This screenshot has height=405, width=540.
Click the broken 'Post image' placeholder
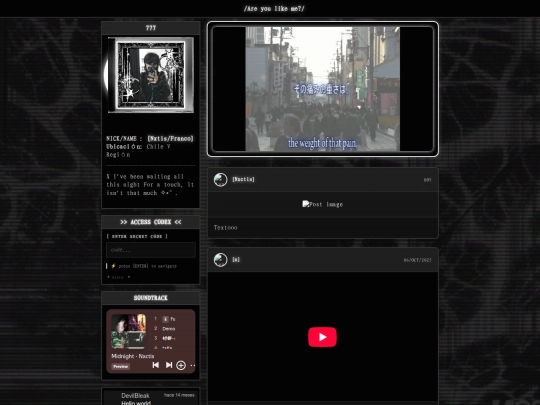pos(323,204)
